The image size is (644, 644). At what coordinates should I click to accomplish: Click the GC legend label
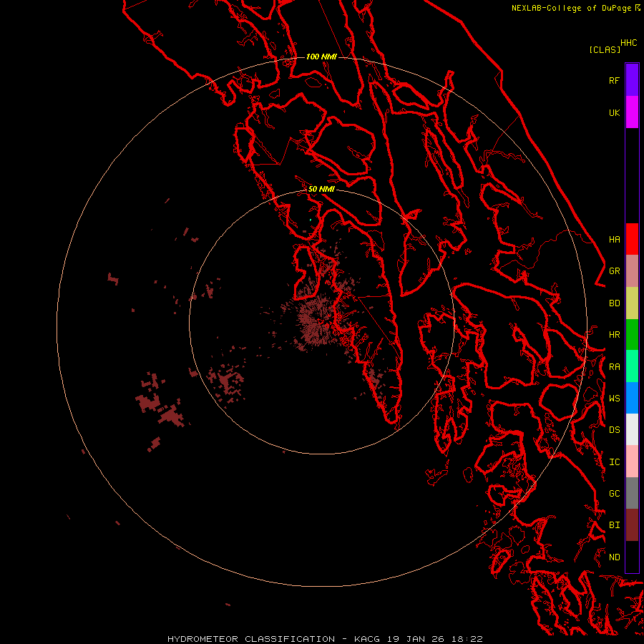click(614, 493)
